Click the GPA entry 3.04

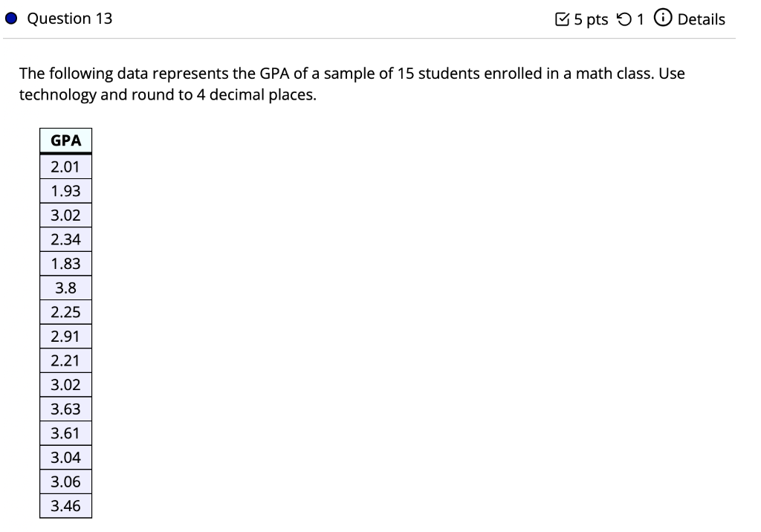click(x=65, y=457)
